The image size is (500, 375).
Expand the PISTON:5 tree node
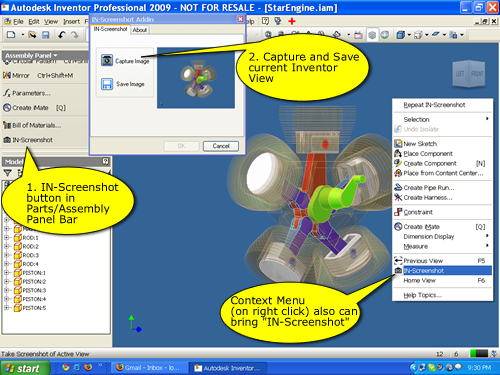[x=6, y=308]
